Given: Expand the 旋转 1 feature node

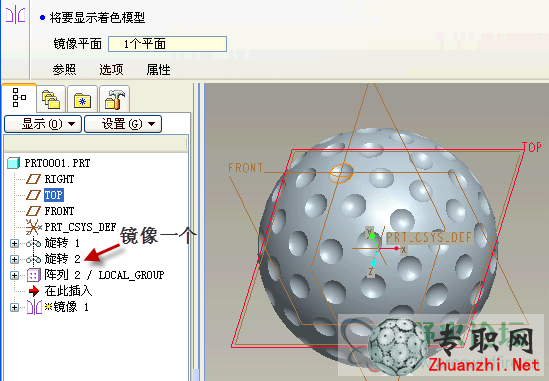Looking at the screenshot, I should (x=14, y=243).
